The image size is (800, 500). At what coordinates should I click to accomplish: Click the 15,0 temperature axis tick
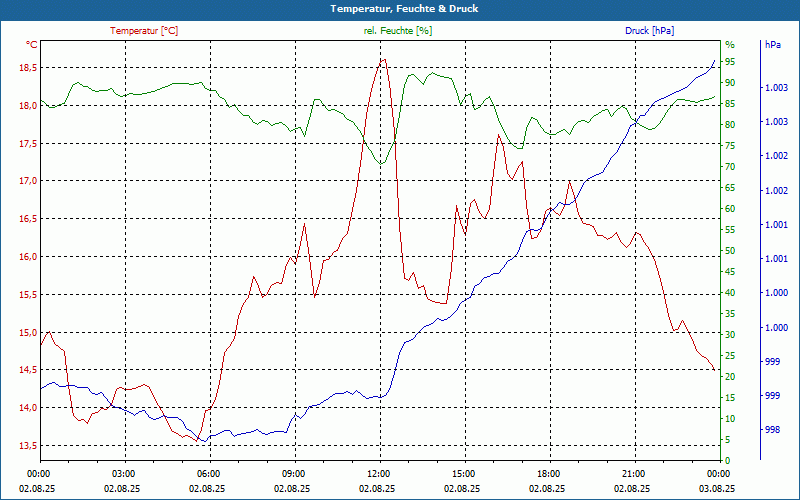tap(29, 332)
